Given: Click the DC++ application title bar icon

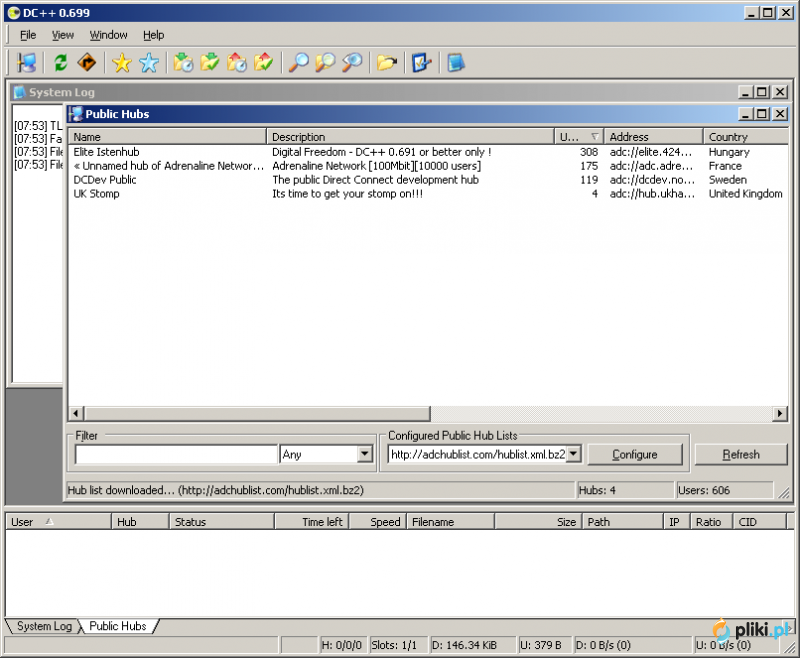Looking at the screenshot, I should pos(14,13).
